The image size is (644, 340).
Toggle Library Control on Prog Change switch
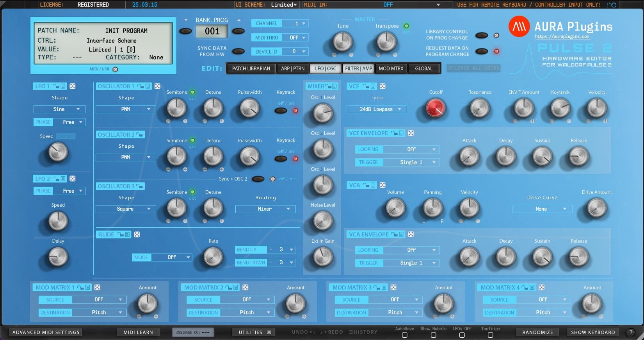[482, 35]
